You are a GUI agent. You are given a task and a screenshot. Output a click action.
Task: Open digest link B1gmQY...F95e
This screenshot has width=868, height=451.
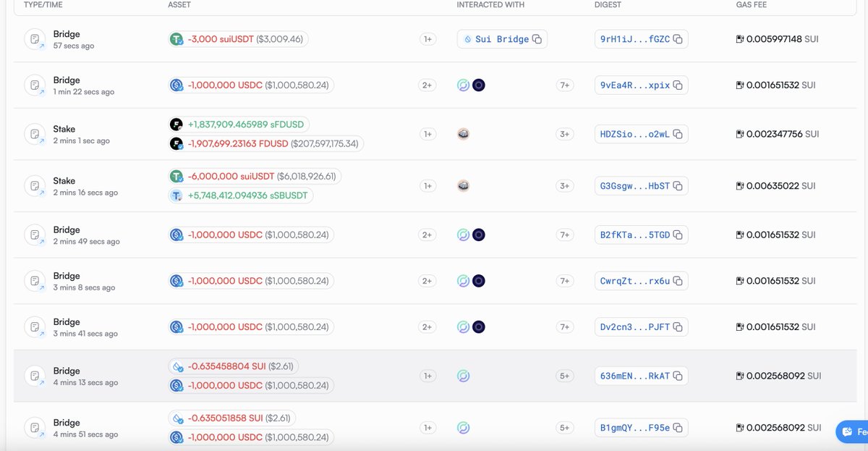pos(635,428)
